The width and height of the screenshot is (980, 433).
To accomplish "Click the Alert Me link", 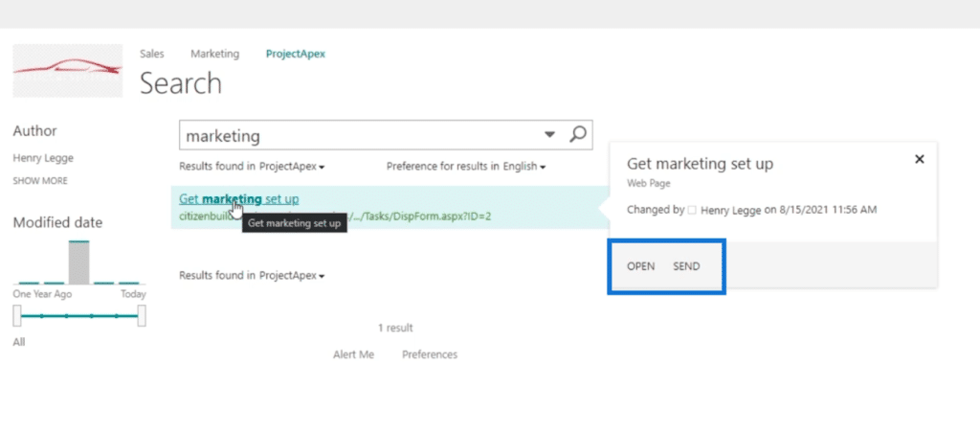I will point(353,354).
